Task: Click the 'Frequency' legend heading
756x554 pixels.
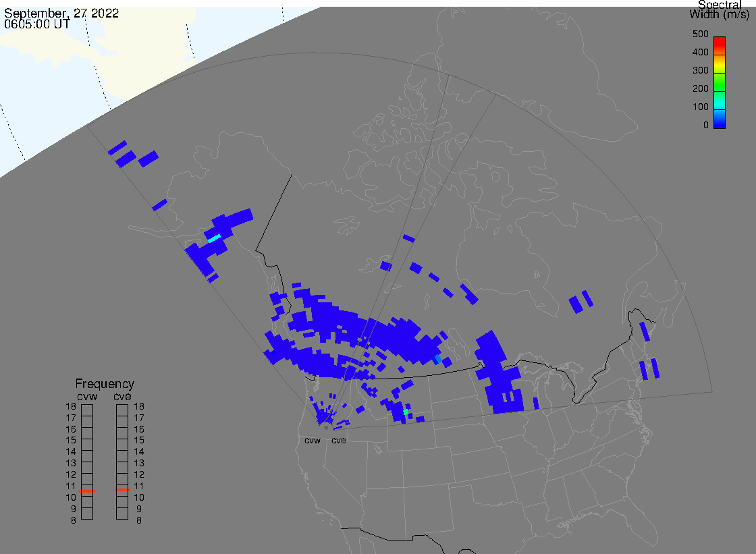Action: pyautogui.click(x=105, y=384)
